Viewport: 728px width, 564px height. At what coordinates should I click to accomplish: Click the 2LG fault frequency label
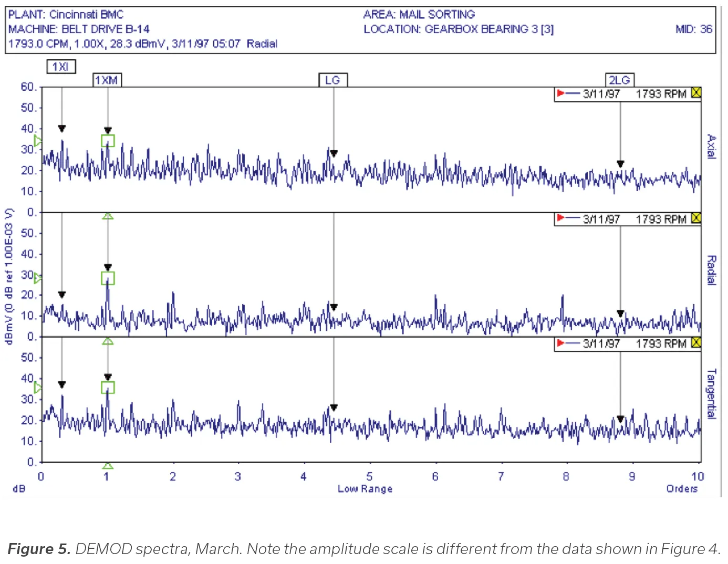pos(620,80)
